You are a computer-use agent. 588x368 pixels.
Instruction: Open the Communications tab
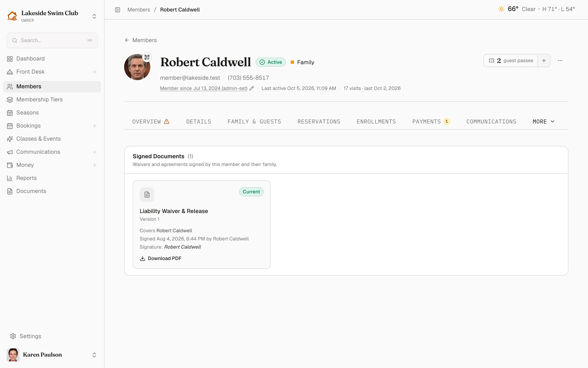point(491,122)
